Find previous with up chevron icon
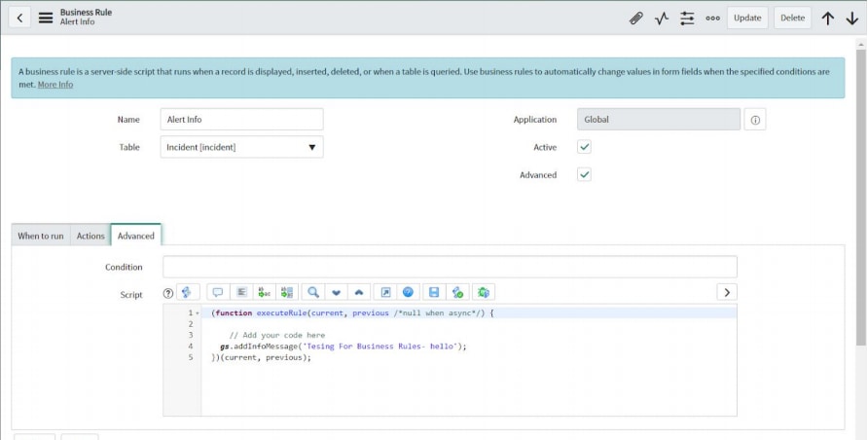 359,292
